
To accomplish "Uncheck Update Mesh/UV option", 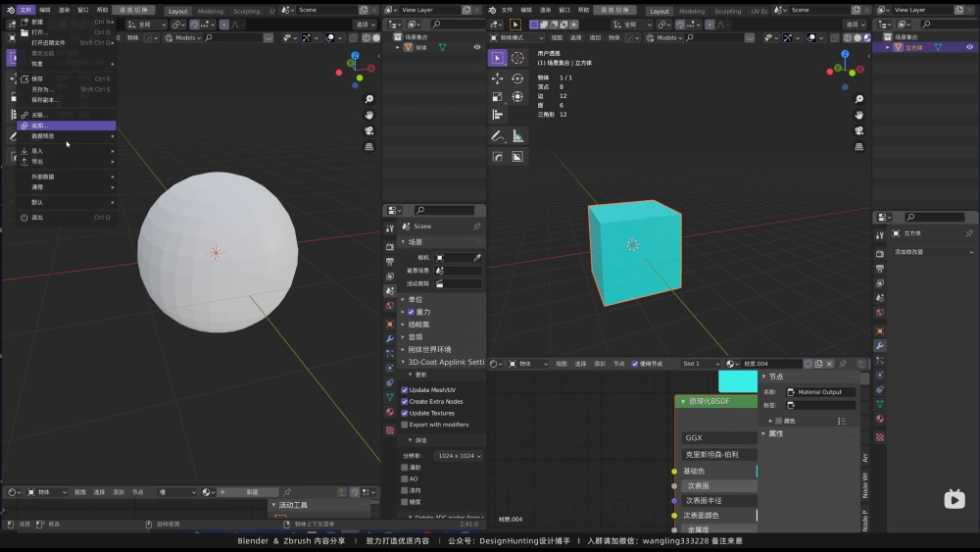I will pos(405,390).
